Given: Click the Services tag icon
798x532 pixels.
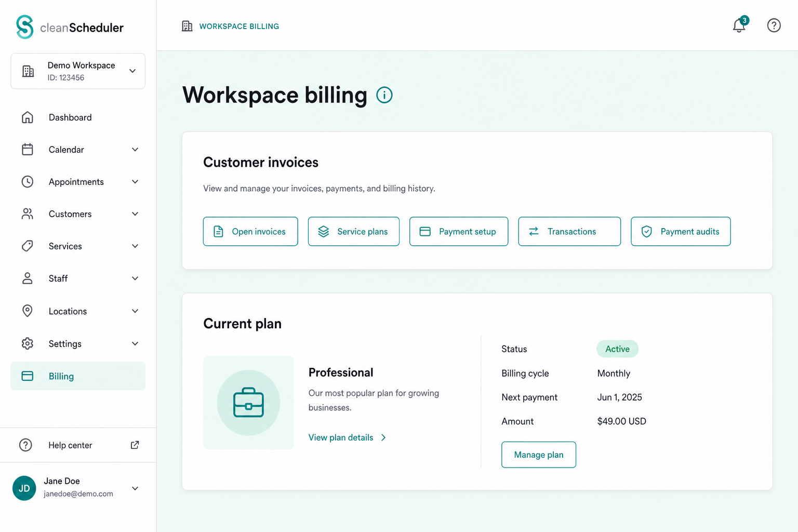Looking at the screenshot, I should click(28, 246).
